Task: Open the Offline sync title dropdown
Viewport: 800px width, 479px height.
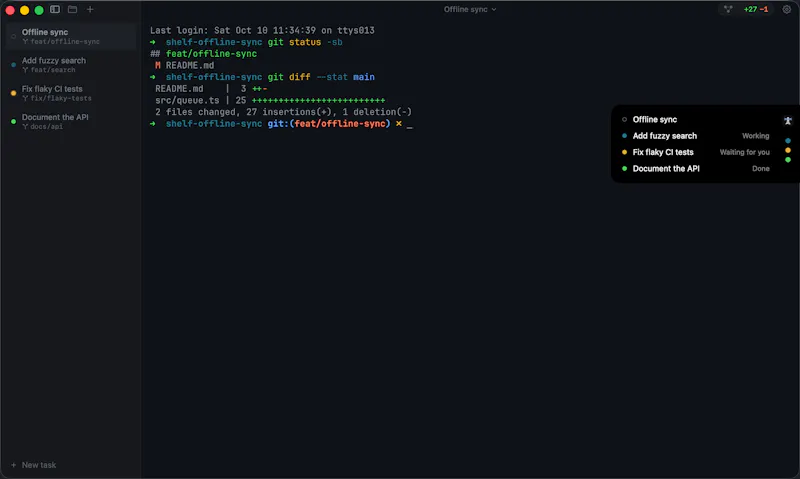Action: 469,9
